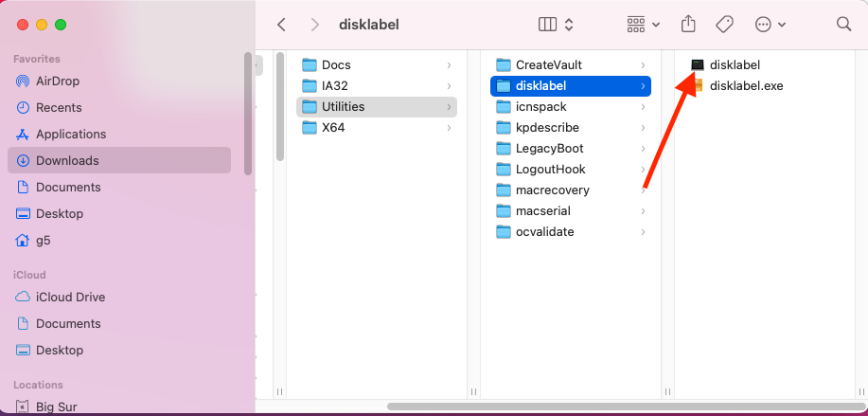Viewport: 868px width, 416px height.
Task: Select the icnspack folder
Action: (571, 106)
